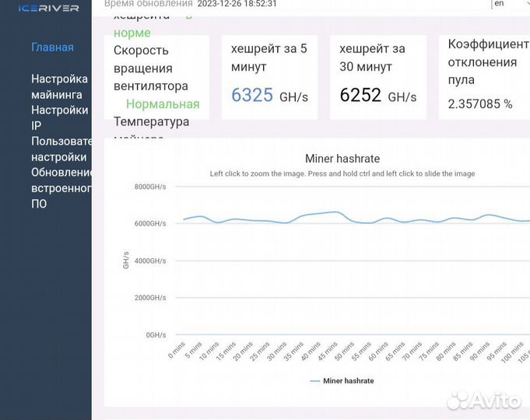The height and width of the screenshot is (420, 530).
Task: Click the pool deviation 2.357085 % value
Action: [480, 104]
